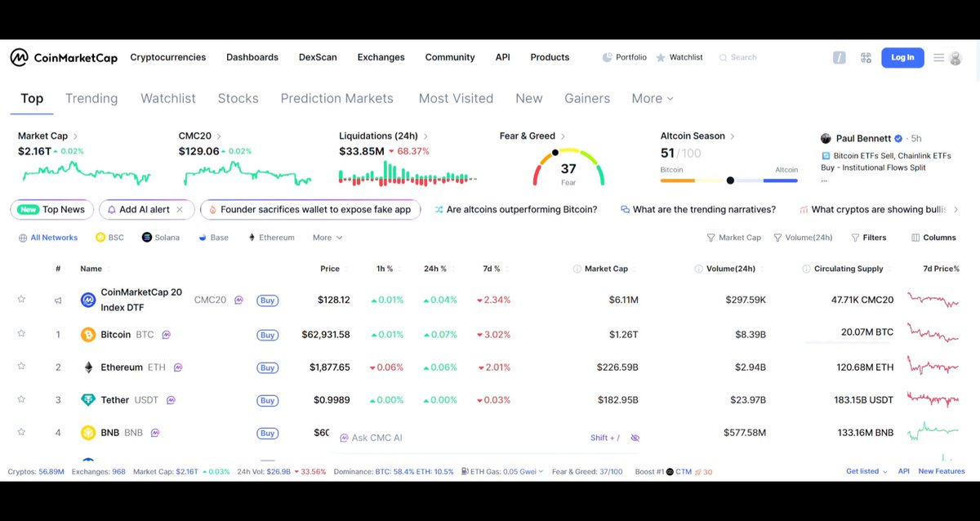Click the Ethereum AI analysis icon
The height and width of the screenshot is (521, 980).
(177, 367)
